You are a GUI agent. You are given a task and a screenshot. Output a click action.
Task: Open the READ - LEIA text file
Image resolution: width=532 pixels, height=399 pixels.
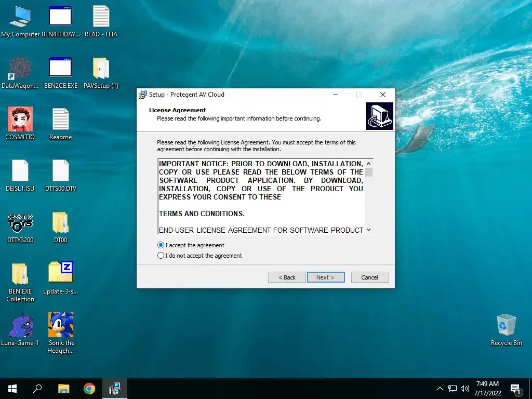tap(101, 21)
